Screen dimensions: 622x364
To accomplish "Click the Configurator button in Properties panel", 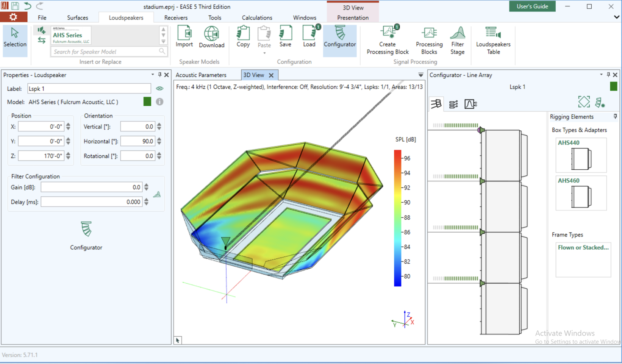I will click(x=86, y=236).
